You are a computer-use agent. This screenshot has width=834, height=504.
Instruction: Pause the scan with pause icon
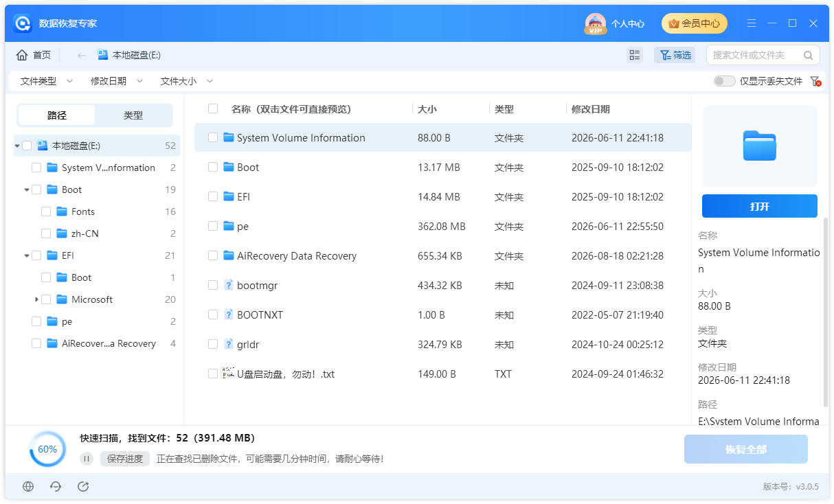[87, 459]
